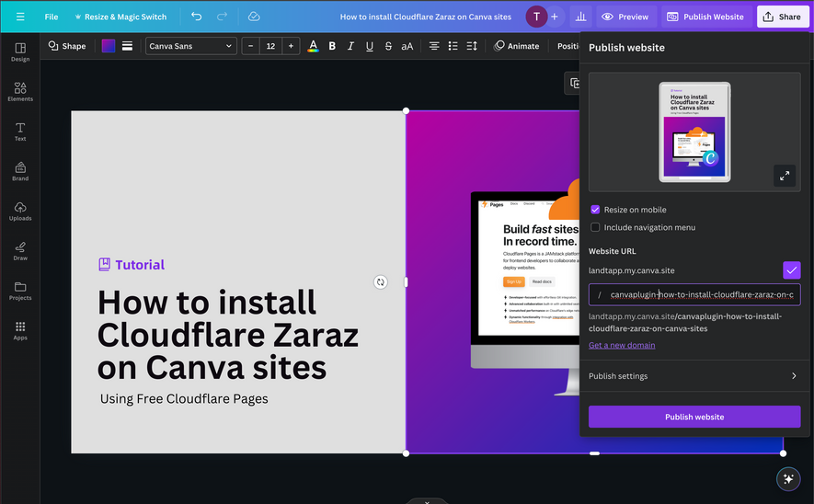Open the Uploads sidebar panel
814x504 pixels.
point(20,211)
